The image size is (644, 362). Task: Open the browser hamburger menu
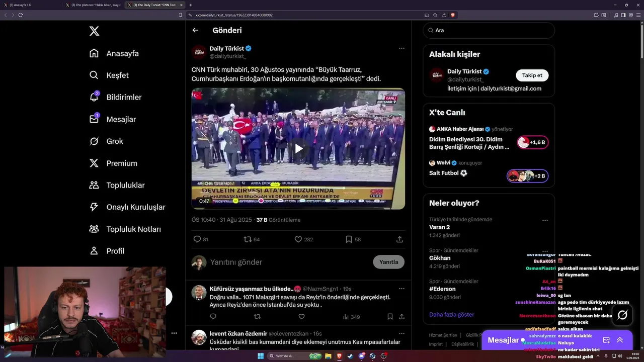point(638,15)
